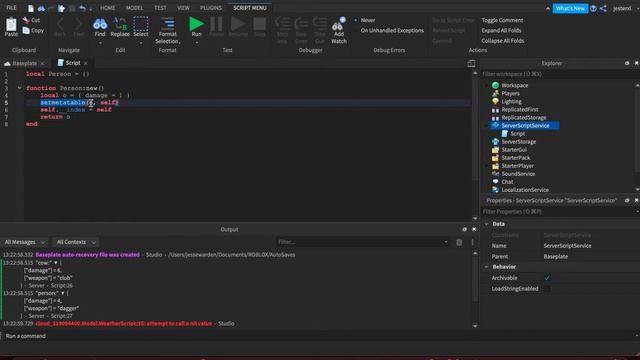This screenshot has height=360, width=640.
Task: Click the New file icon in quick access bar
Action: pos(31,8)
